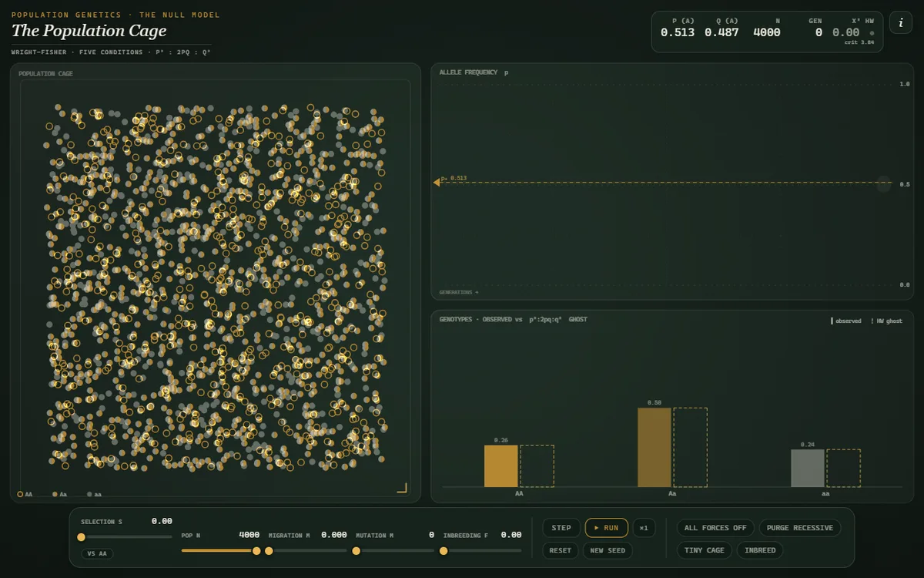Start the simulation with RUN
Viewport: 924px width, 578px height.
click(x=606, y=528)
